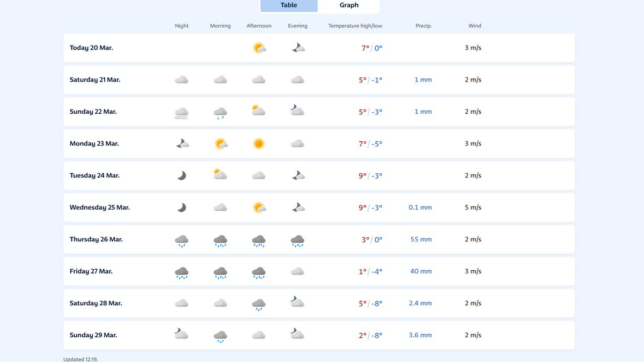
Task: Click the Updated 12:19 timestamp
Action: pos(80,359)
